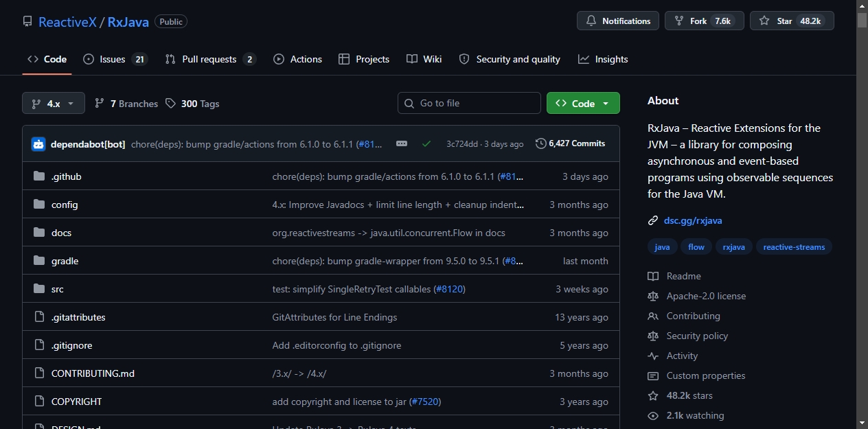Open dependabot[bot] author link
The height and width of the screenshot is (429, 868).
88,144
